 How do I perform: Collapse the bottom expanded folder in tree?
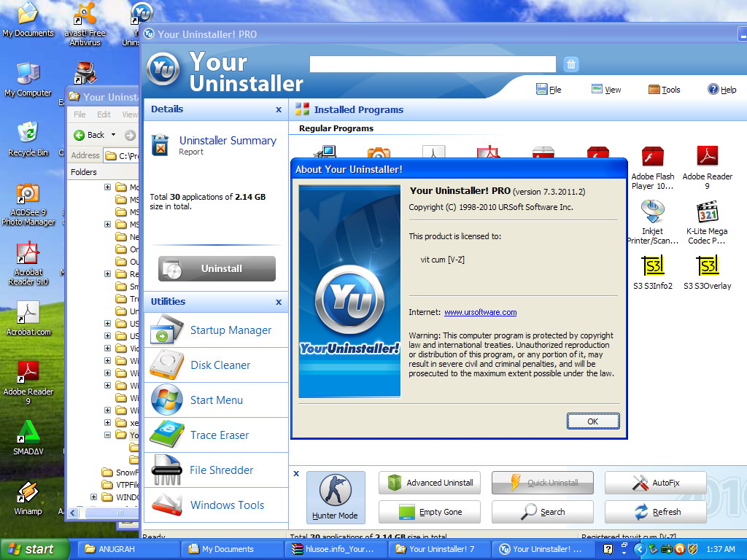coord(108,435)
